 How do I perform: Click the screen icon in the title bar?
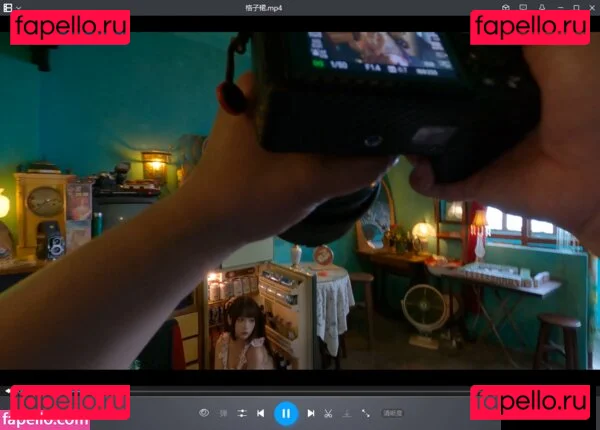(x=525, y=7)
